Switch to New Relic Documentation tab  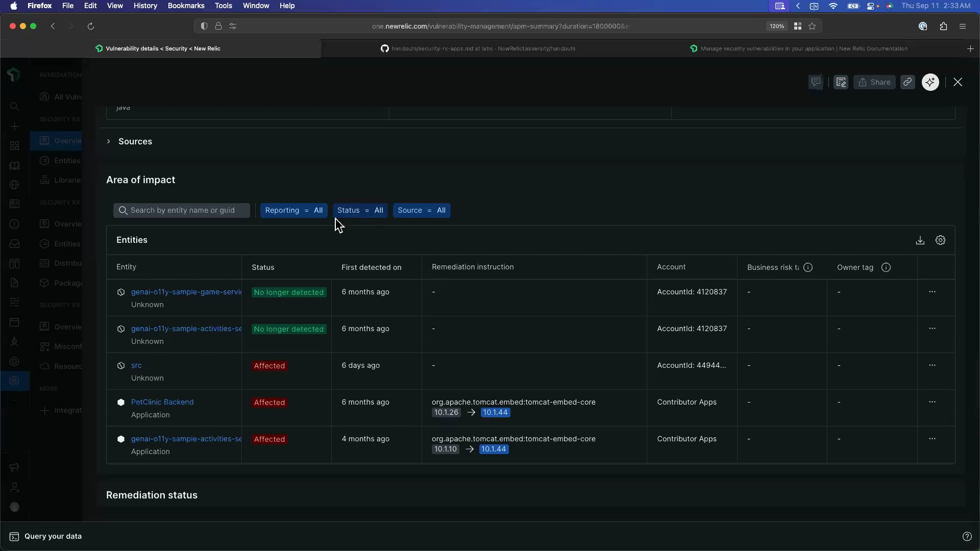pos(799,48)
